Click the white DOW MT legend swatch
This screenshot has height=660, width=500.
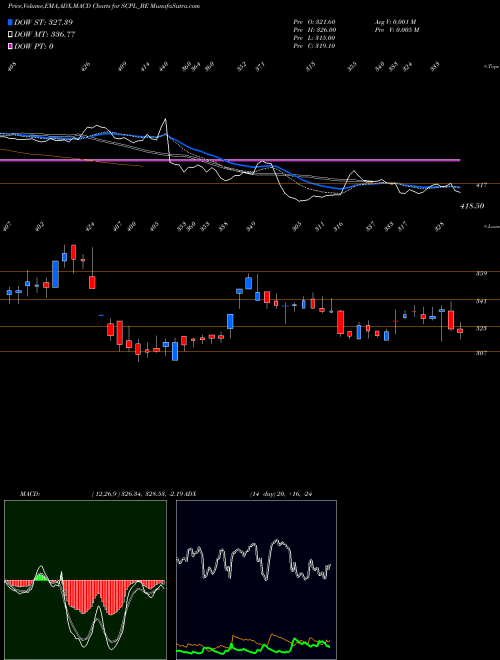pos(10,35)
